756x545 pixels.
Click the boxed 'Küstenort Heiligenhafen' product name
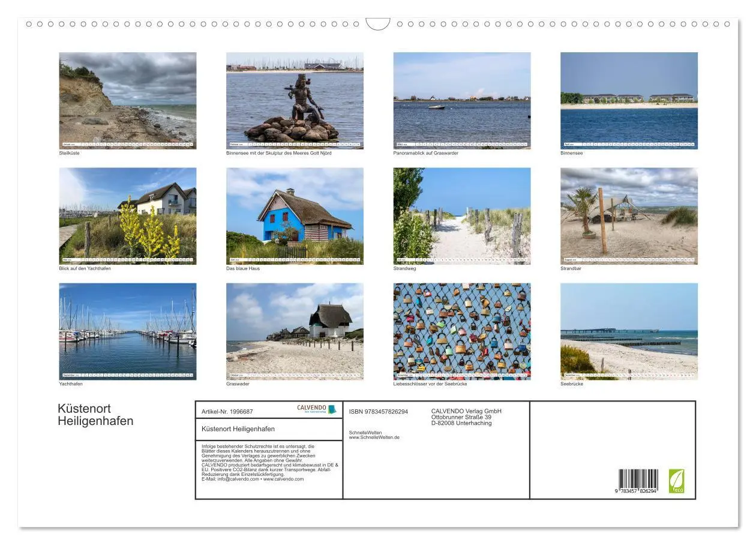tap(238, 429)
